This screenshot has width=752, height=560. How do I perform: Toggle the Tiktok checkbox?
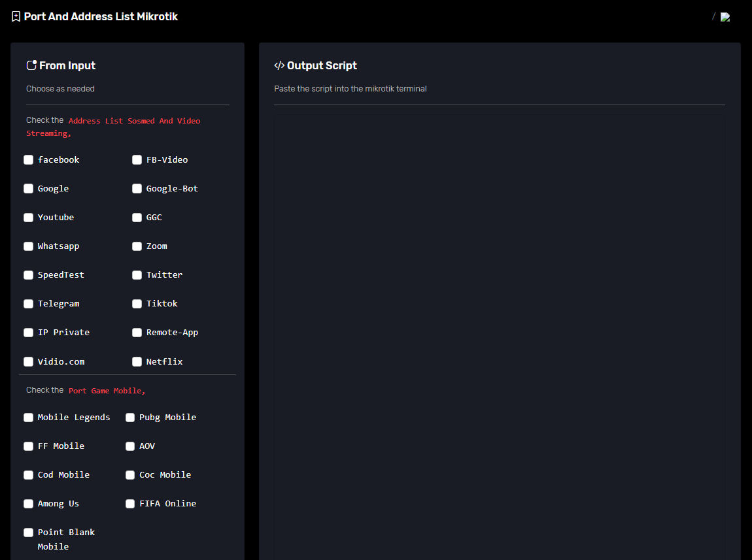click(137, 303)
